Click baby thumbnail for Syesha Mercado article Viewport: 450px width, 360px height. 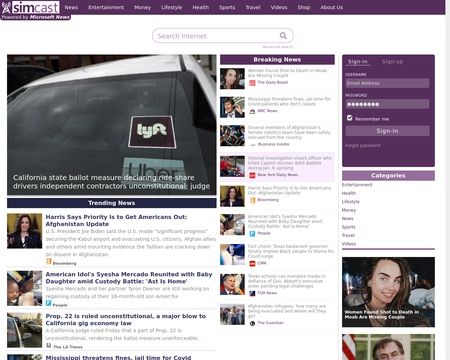point(25,288)
